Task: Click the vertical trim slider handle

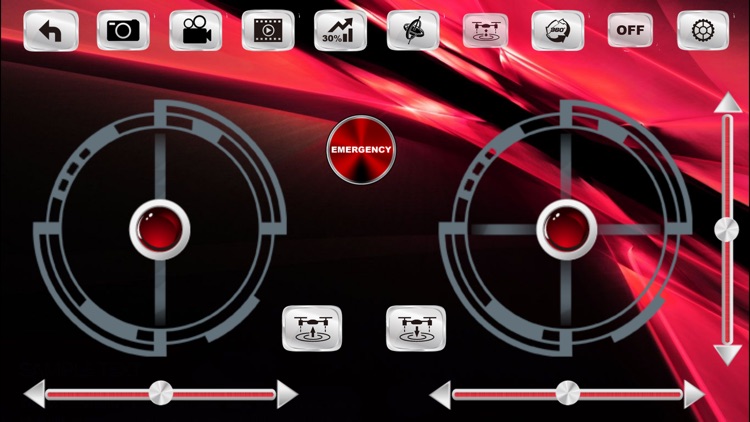Action: coord(727,230)
